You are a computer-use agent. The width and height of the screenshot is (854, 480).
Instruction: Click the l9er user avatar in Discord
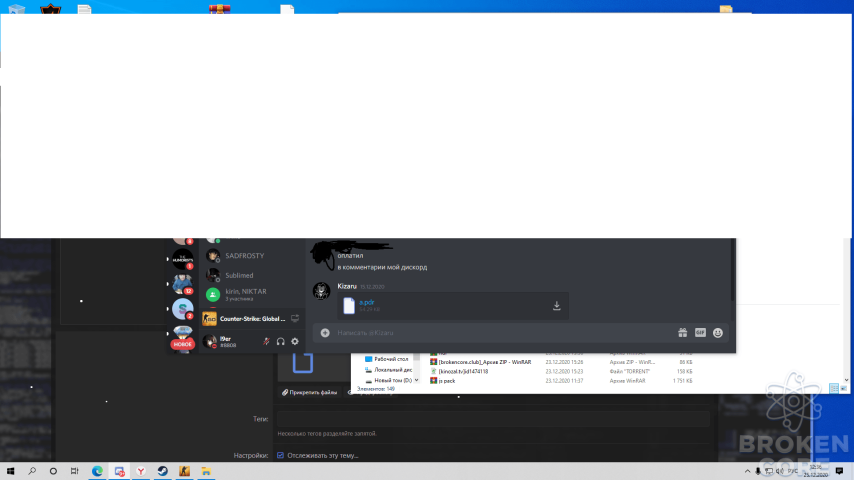[210, 342]
